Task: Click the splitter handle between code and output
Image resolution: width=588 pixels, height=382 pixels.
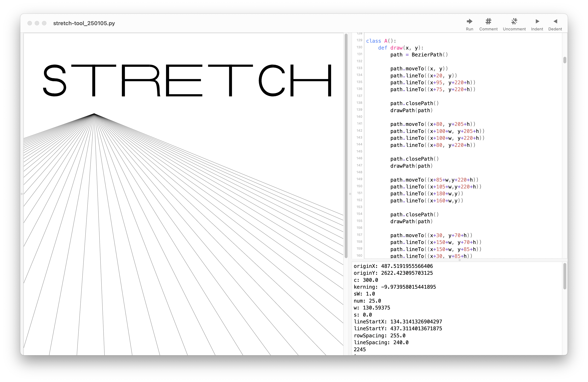Action: (459, 260)
